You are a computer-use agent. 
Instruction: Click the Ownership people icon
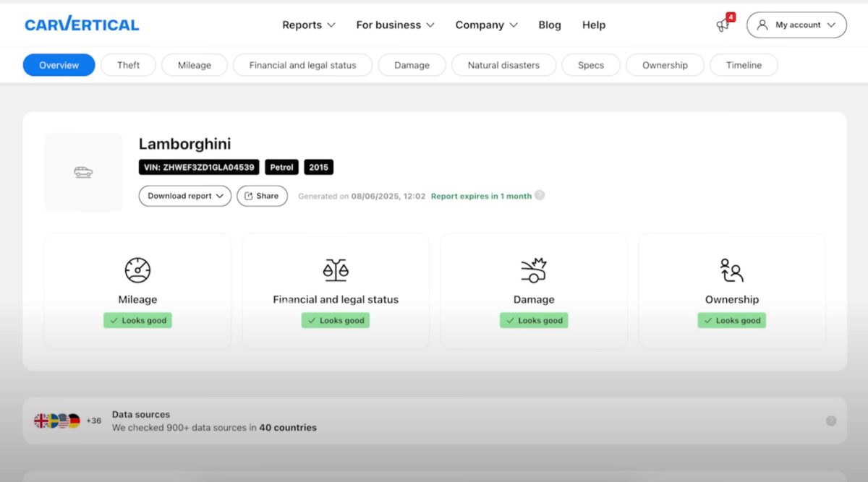click(x=732, y=270)
